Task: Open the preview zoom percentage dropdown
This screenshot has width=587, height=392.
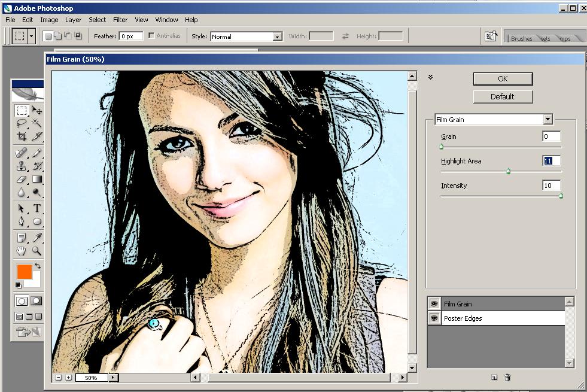Action: pyautogui.click(x=113, y=378)
